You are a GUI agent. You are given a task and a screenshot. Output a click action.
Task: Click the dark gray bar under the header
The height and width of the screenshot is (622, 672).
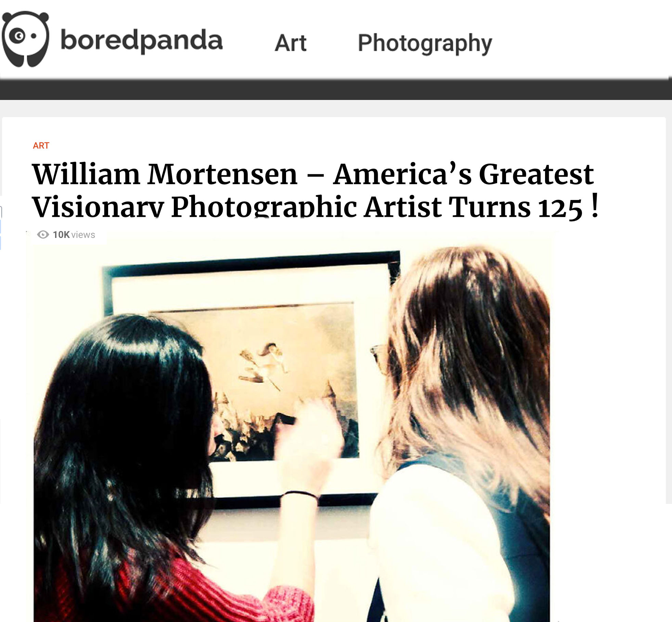[x=335, y=90]
